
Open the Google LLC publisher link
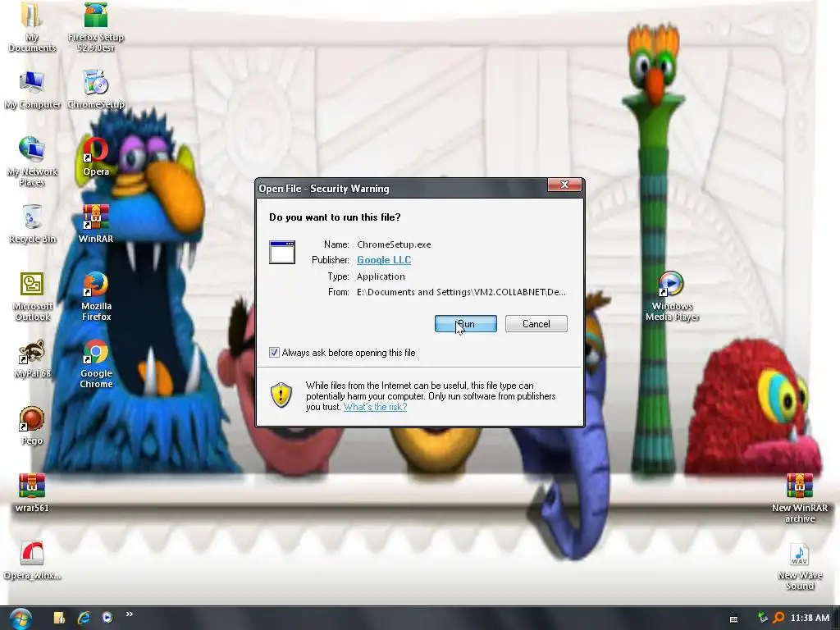tap(384, 260)
